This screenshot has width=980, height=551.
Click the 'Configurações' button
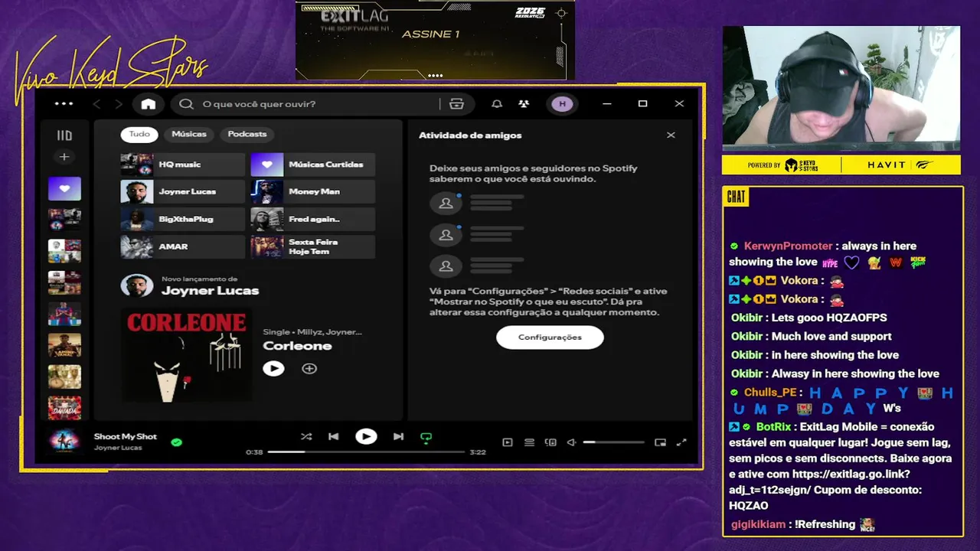point(550,337)
